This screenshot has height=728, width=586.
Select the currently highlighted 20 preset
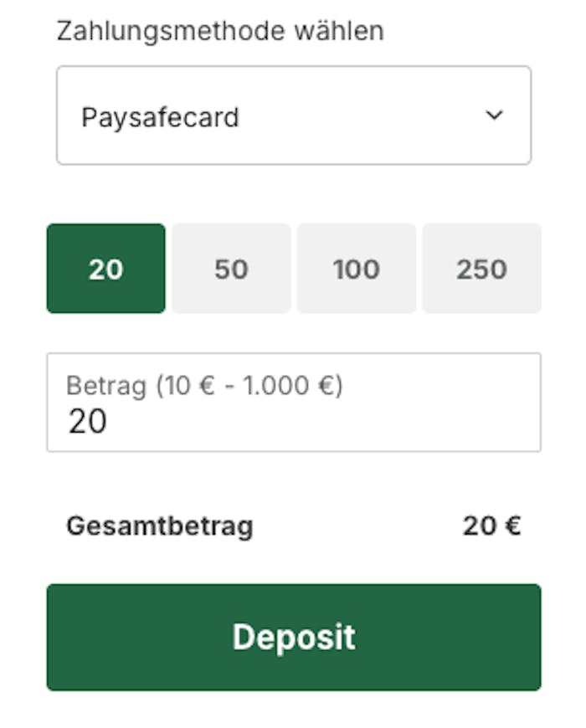tap(105, 269)
